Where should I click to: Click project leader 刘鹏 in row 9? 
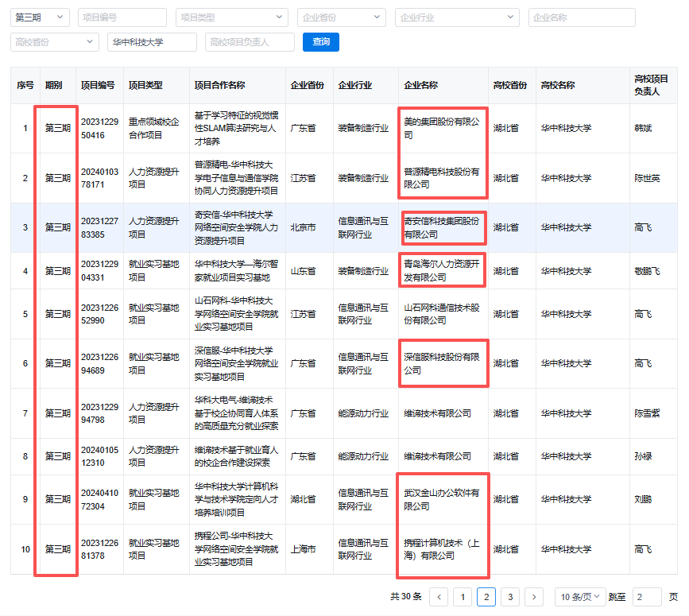[643, 500]
